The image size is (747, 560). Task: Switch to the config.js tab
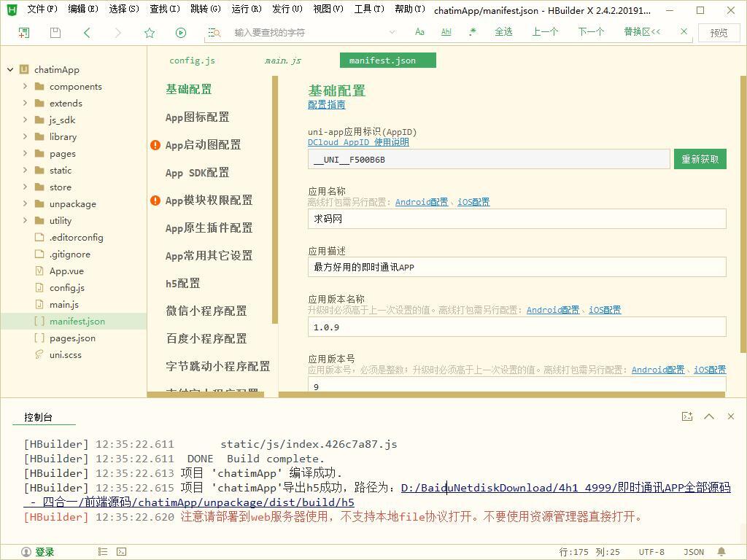pos(192,61)
